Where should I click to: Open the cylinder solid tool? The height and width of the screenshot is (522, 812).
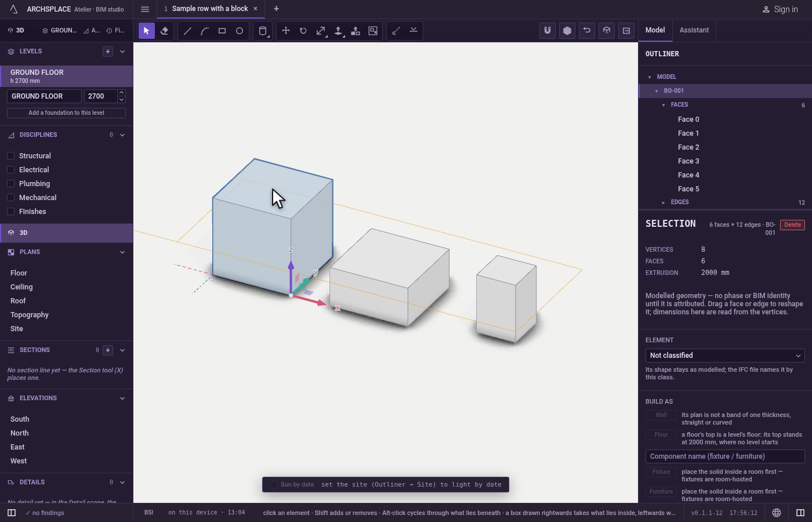[263, 31]
